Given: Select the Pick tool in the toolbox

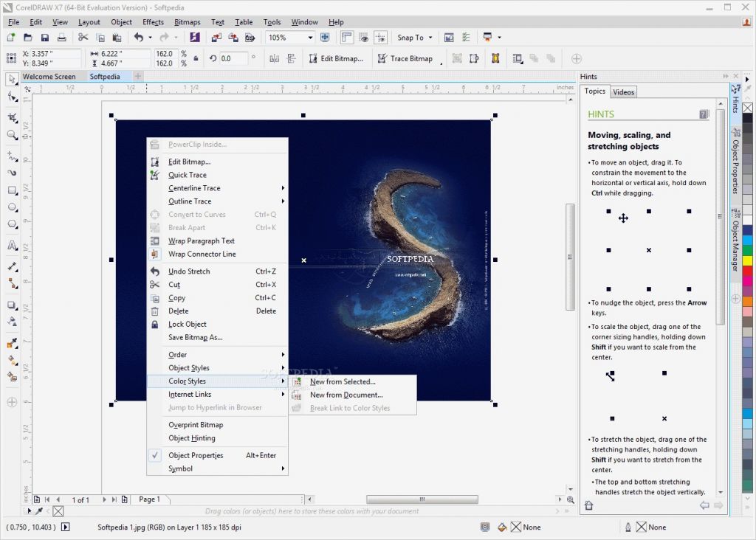Looking at the screenshot, I should point(12,80).
